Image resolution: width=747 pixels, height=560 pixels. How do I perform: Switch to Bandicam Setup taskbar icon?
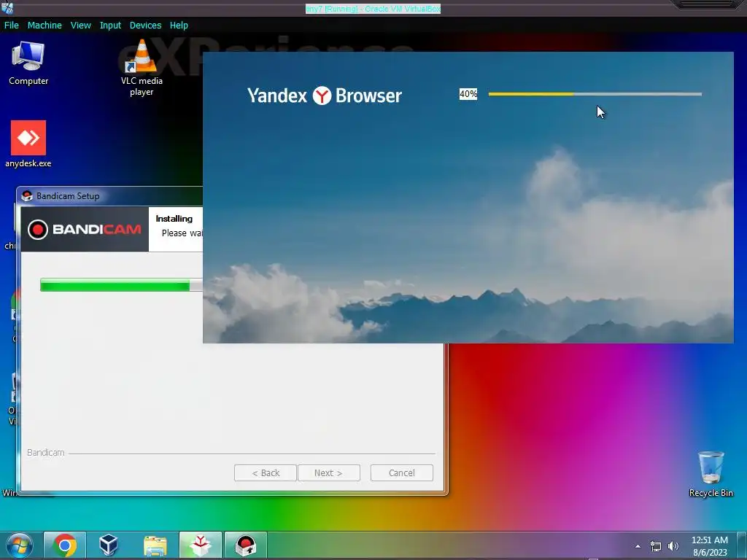[246, 545]
